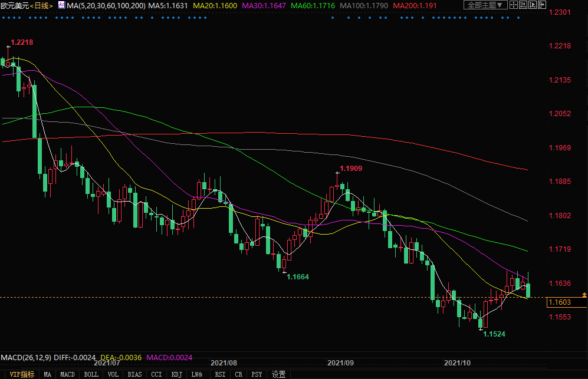Click the 欧元美元 symbol name
The width and height of the screenshot is (588, 379).
[x=14, y=5]
